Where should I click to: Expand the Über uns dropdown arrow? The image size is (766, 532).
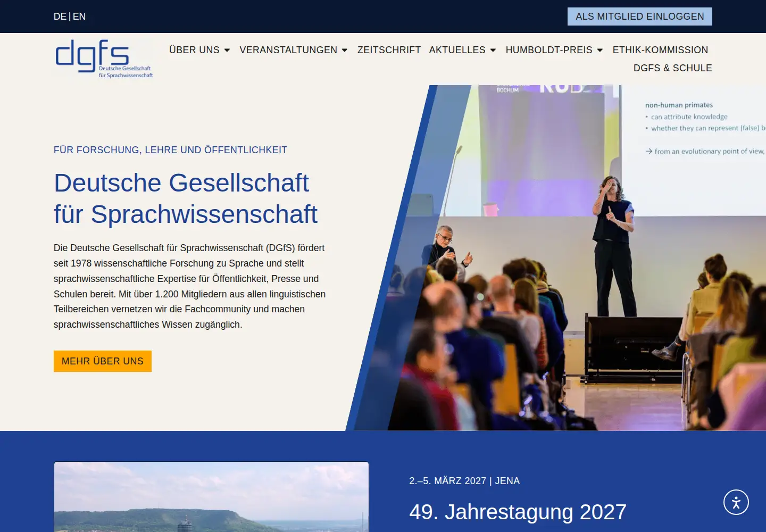[x=227, y=50]
